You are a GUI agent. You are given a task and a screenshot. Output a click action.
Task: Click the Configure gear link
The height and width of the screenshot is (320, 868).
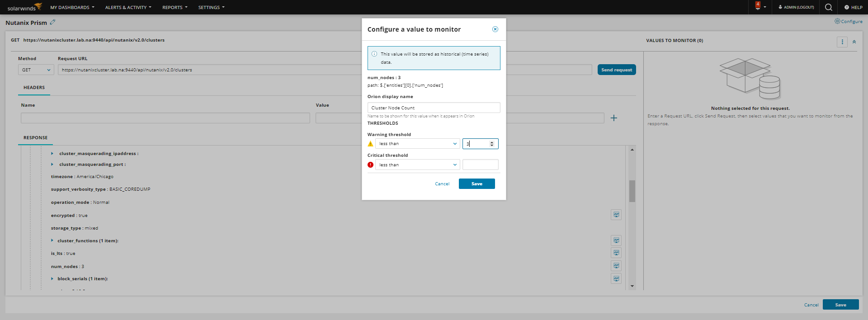tap(849, 21)
